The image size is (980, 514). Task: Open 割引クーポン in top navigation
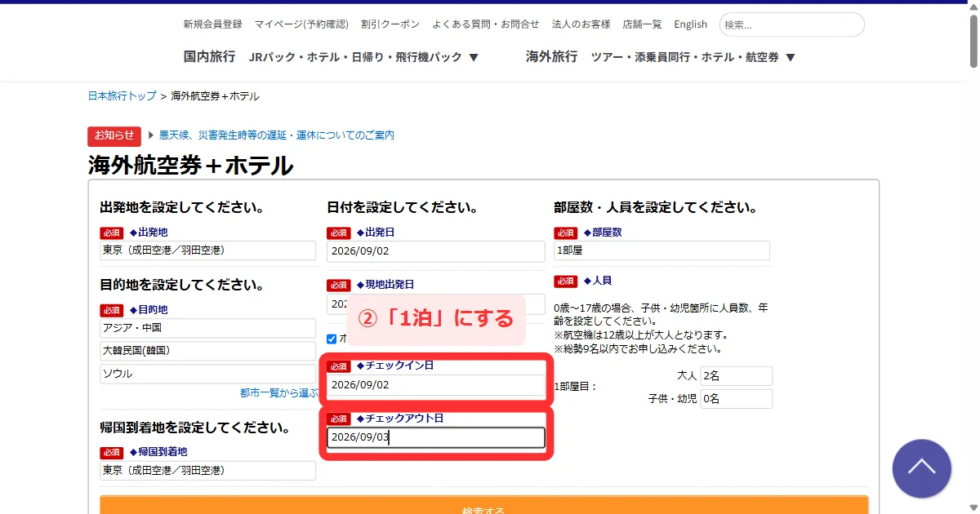[x=390, y=24]
